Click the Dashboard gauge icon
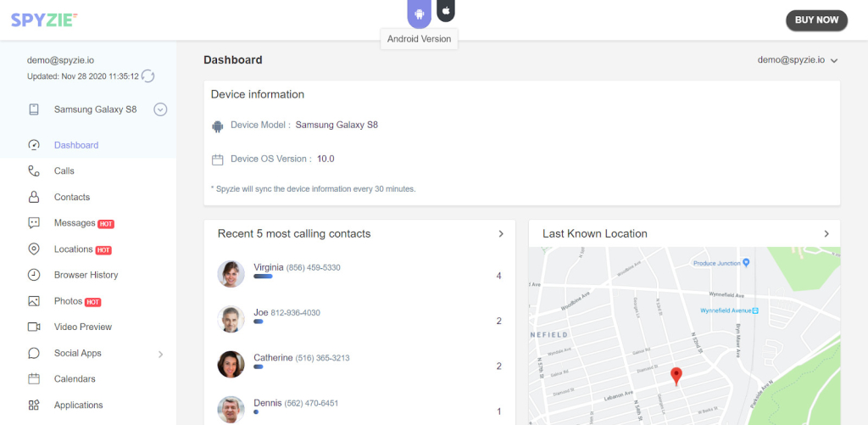This screenshot has height=425, width=868. tap(34, 145)
